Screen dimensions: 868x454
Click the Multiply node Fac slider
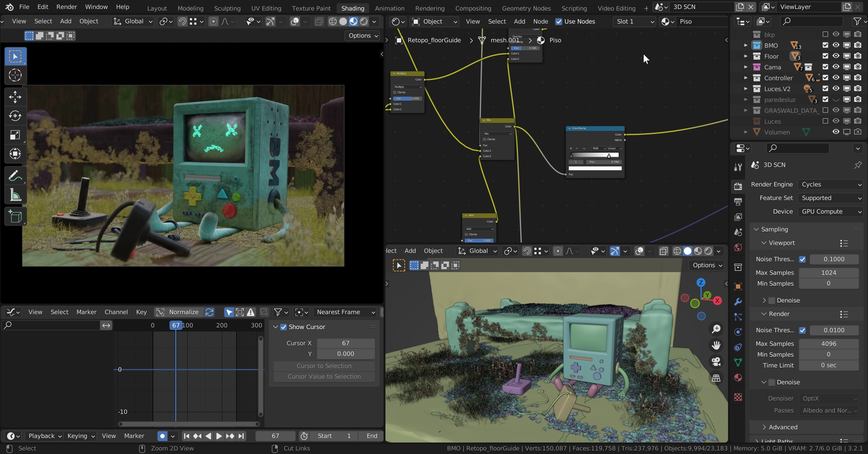(407, 99)
